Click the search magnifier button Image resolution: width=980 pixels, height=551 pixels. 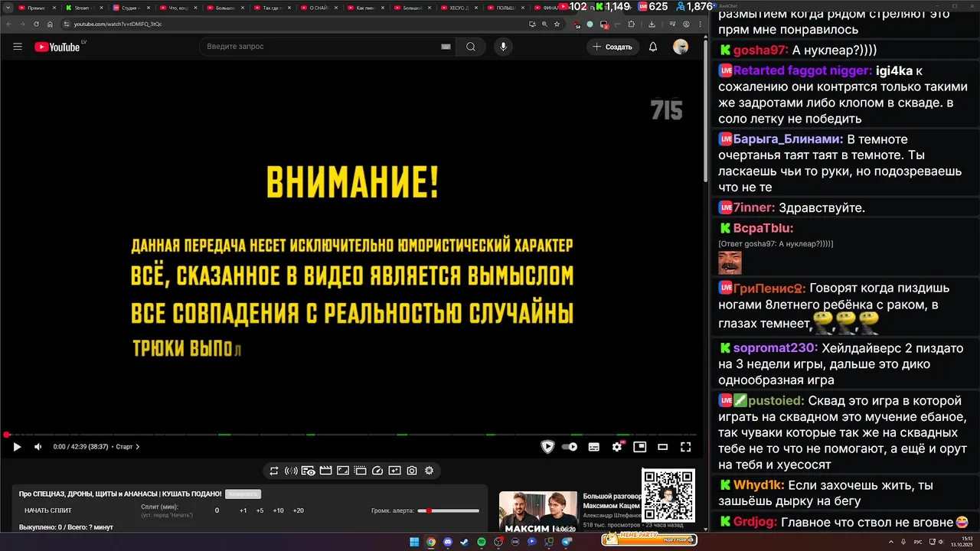coord(471,47)
